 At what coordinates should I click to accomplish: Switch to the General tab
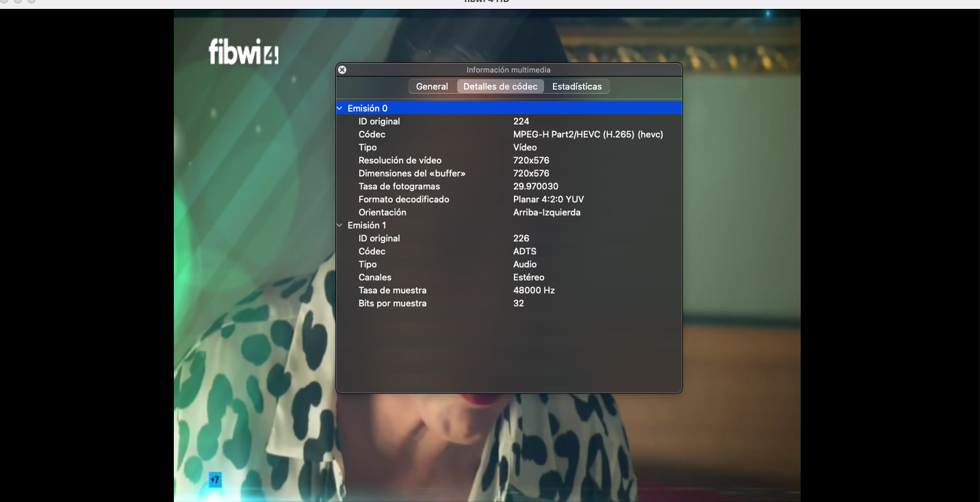click(432, 87)
